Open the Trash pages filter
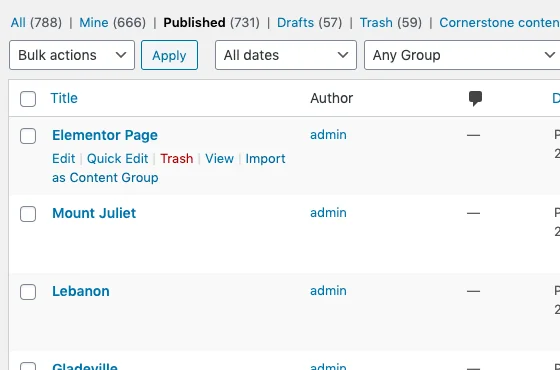The height and width of the screenshot is (370, 560). [x=376, y=22]
